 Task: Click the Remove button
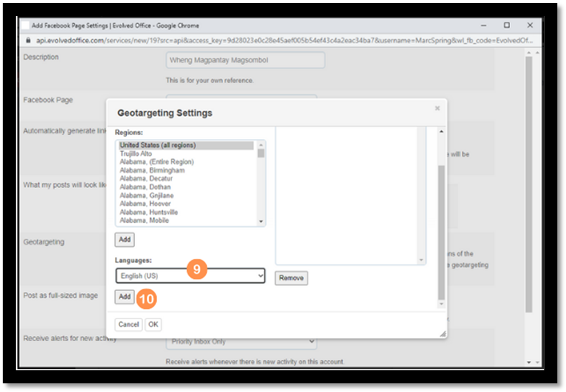click(x=291, y=278)
